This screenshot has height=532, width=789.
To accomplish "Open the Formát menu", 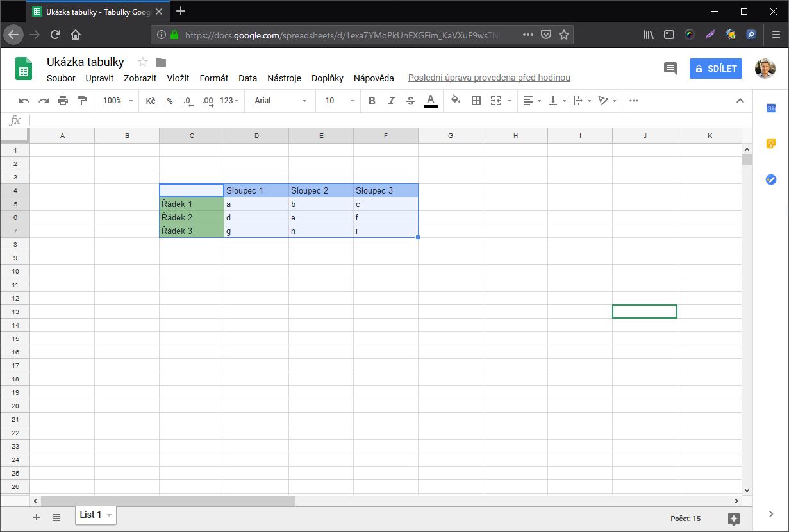I will point(213,78).
